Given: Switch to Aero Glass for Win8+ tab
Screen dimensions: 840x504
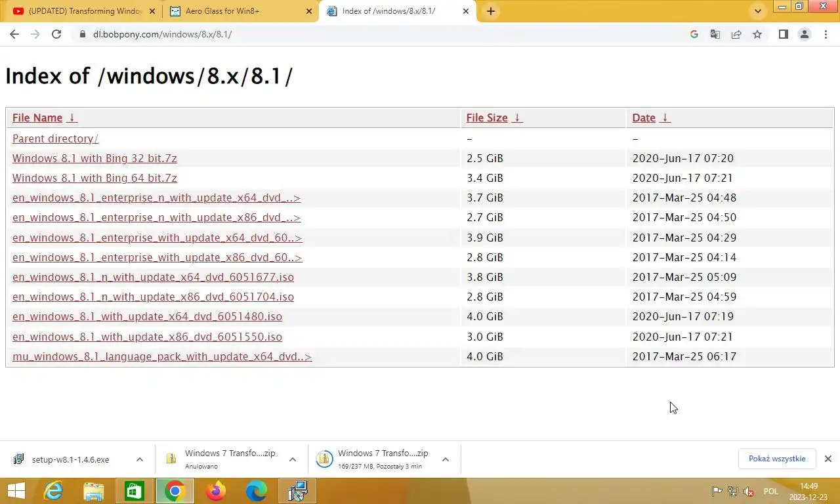Looking at the screenshot, I should click(240, 11).
